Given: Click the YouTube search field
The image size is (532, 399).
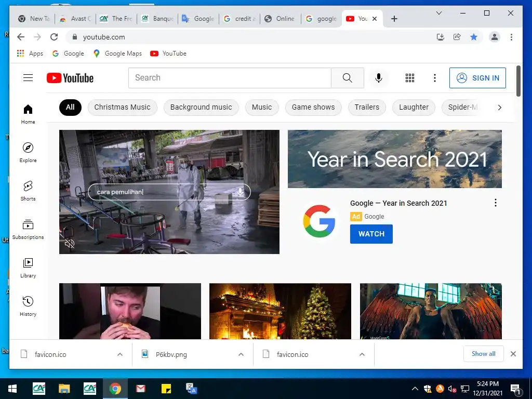Looking at the screenshot, I should [x=230, y=78].
